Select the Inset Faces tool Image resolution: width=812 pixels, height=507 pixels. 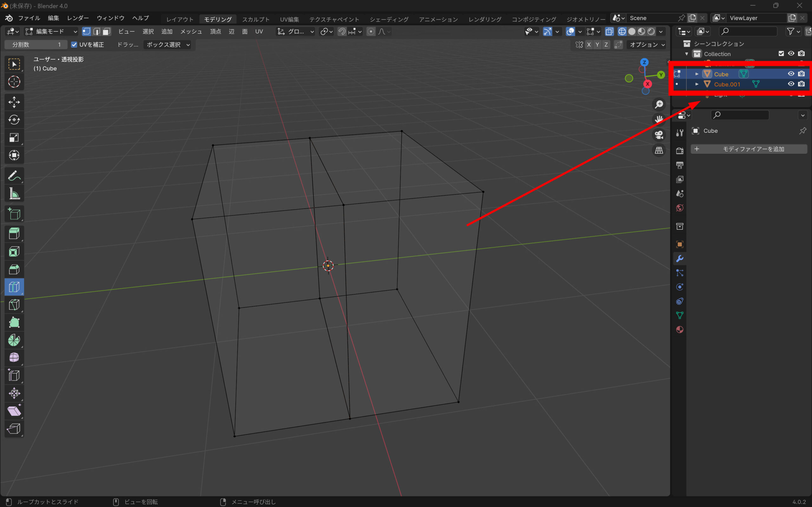click(x=14, y=252)
